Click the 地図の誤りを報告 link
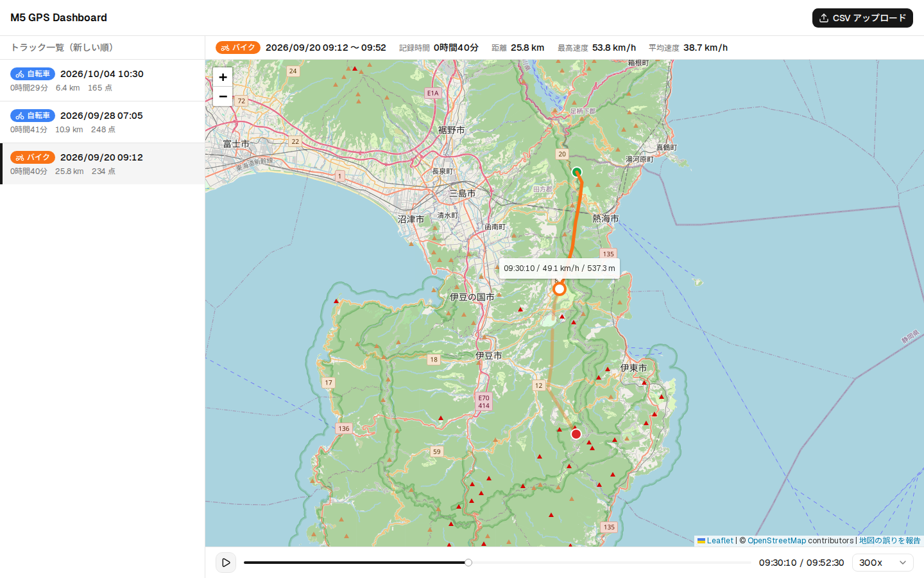The width and height of the screenshot is (924, 578). pyautogui.click(x=889, y=541)
